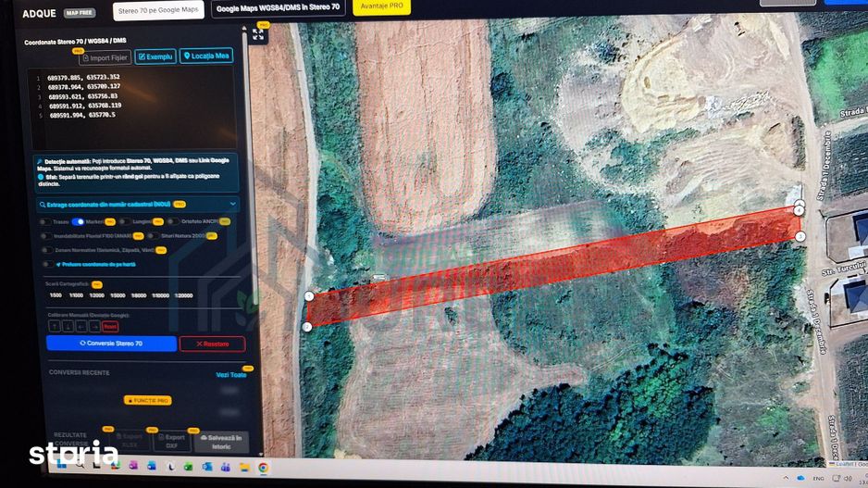This screenshot has height=488, width=868.
Task: Click the ENG language indicator in tray
Action: 818,479
